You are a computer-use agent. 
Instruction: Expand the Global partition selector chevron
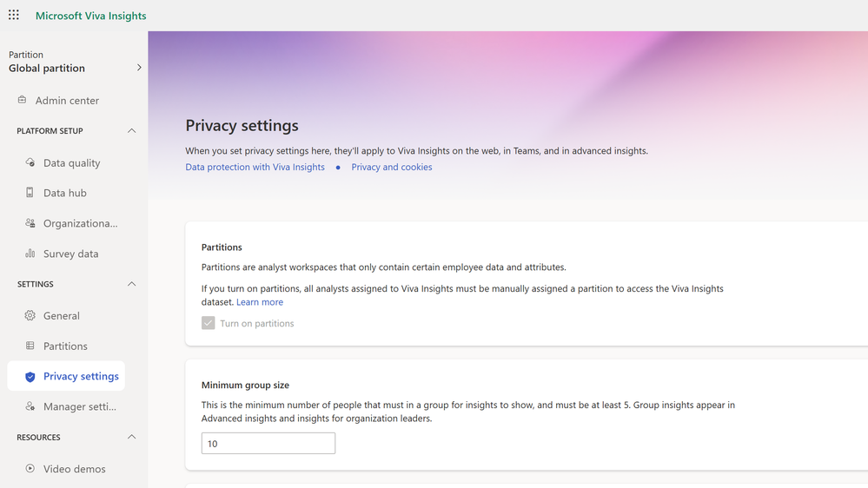click(x=139, y=68)
